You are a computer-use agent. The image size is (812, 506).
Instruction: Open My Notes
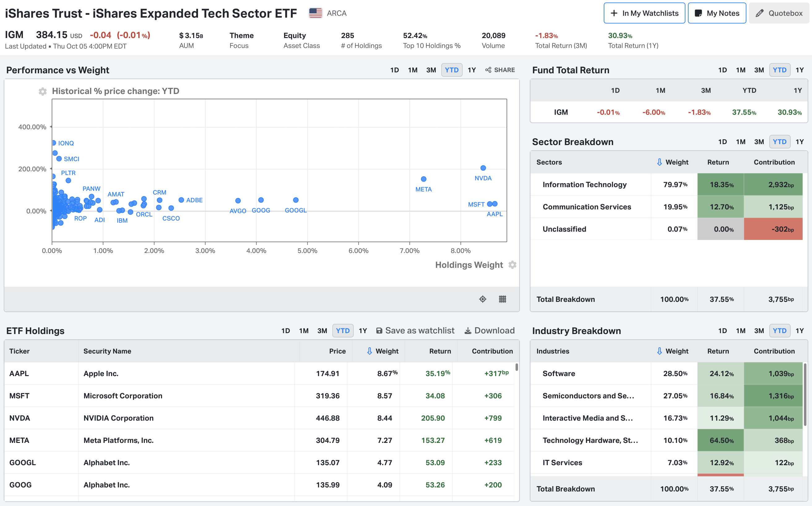(x=717, y=13)
